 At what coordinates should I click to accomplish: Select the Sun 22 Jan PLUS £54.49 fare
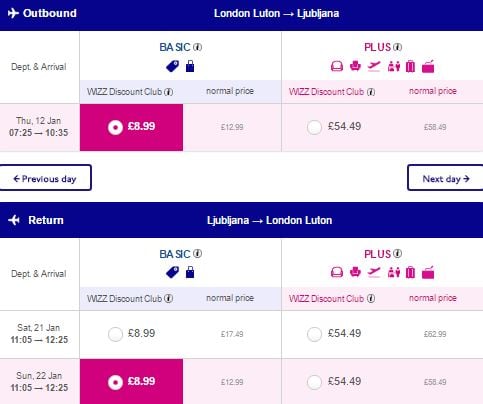click(314, 382)
